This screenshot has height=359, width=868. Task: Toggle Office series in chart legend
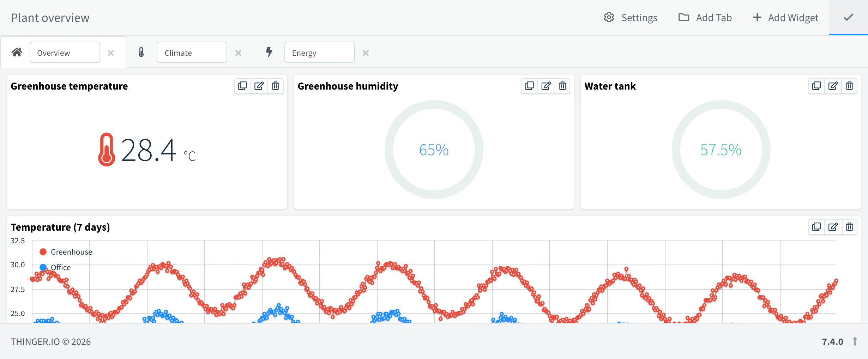[x=55, y=267]
